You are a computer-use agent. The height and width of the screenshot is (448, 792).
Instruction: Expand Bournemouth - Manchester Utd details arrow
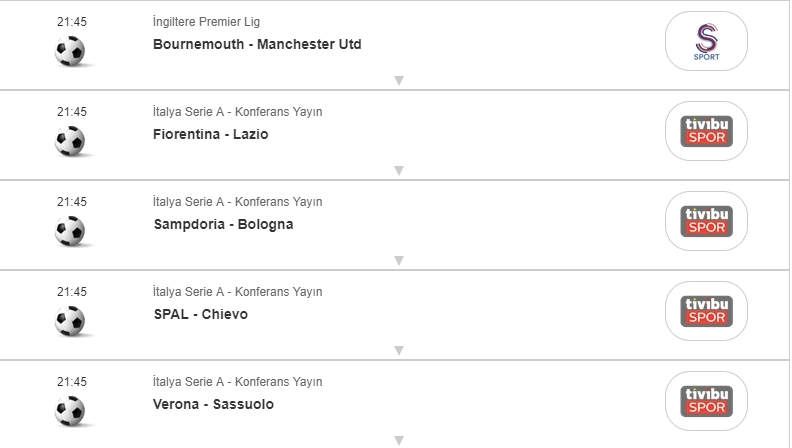[x=398, y=81]
